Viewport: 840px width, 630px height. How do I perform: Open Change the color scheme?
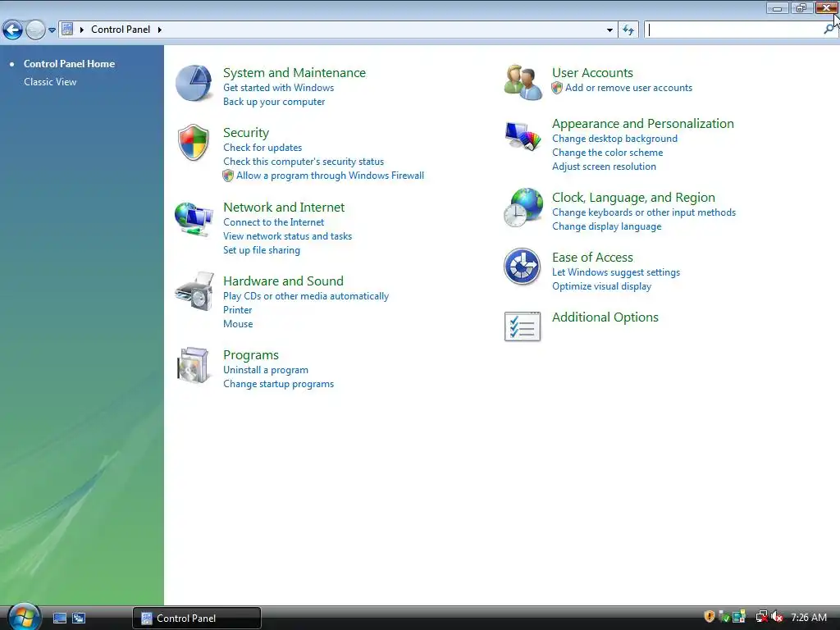(608, 153)
